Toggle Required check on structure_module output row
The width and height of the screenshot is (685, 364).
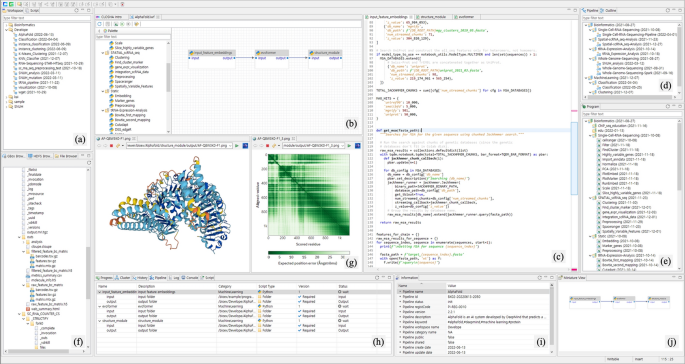coord(301,330)
